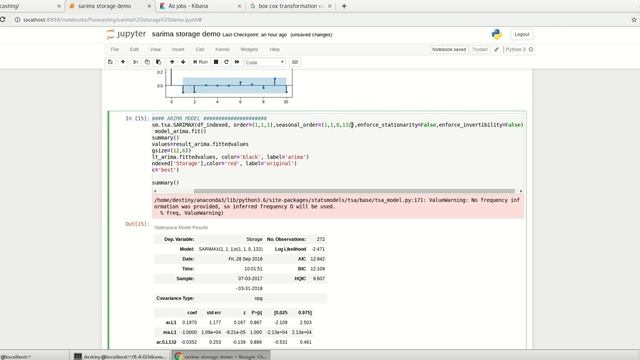Switch to 'sarima storage demo' browser tab
This screenshot has width=640, height=360.
point(104,6)
